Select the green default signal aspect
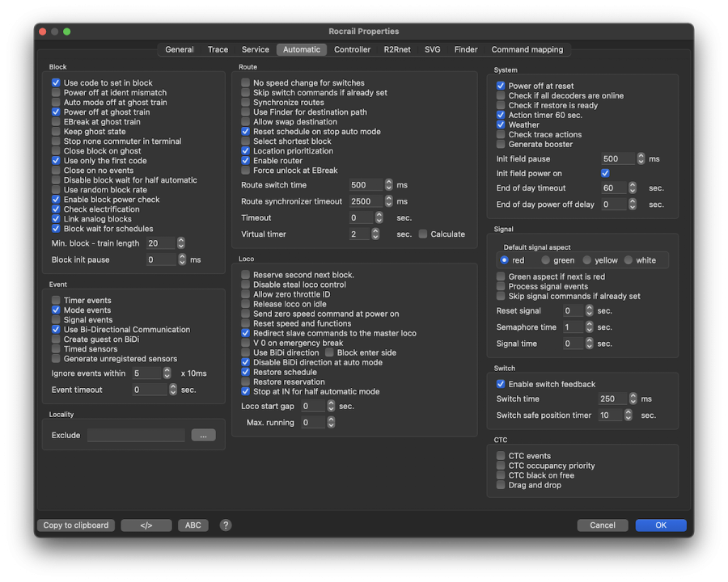 point(546,260)
